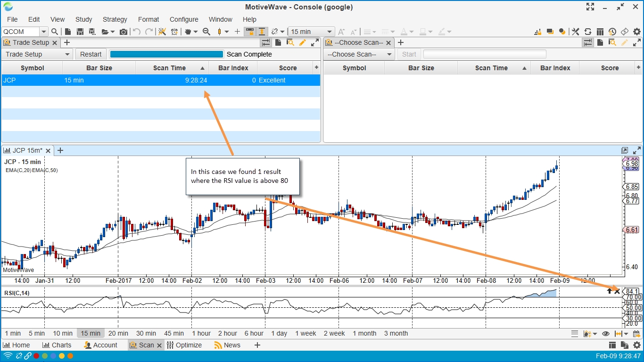The height and width of the screenshot is (362, 644).
Task: Click the Save As floppy icon
Action: tap(92, 32)
